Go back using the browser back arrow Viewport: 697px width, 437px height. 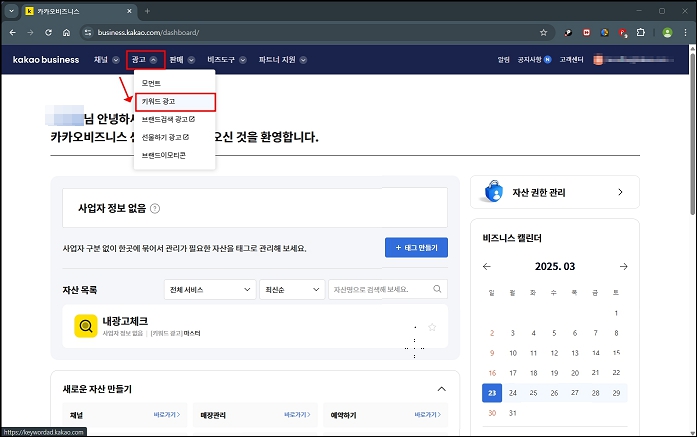pyautogui.click(x=12, y=32)
